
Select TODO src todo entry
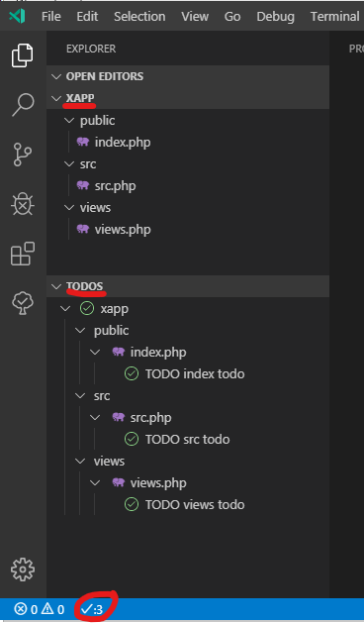pos(188,439)
